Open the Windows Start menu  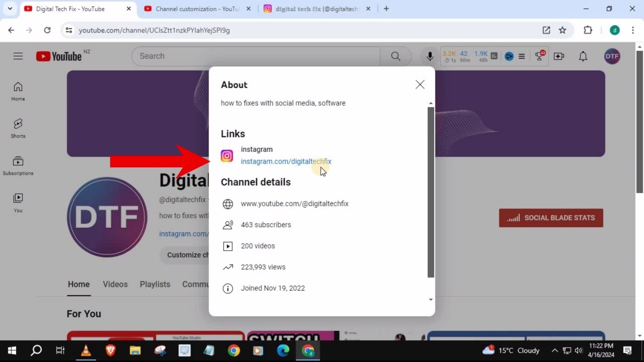point(12,350)
